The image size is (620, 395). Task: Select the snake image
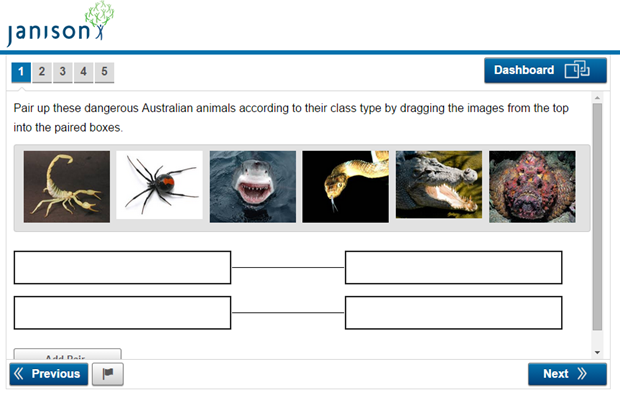[x=346, y=187]
